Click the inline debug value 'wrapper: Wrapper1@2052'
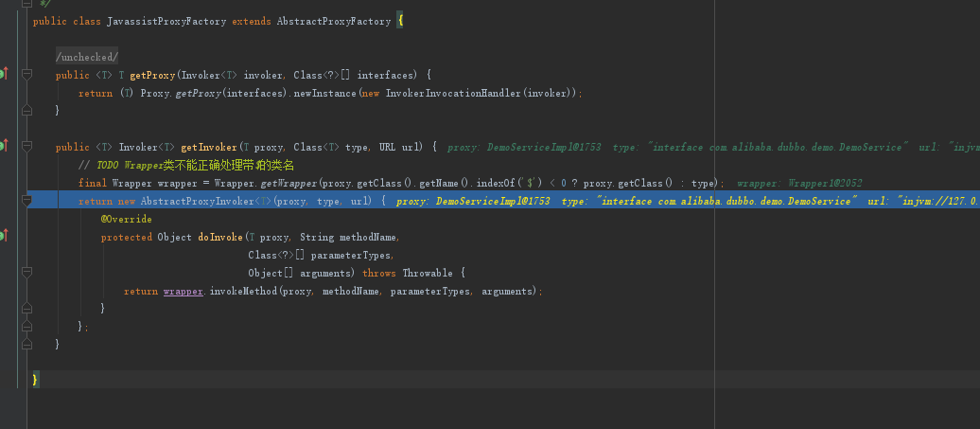This screenshot has height=429, width=980. [x=799, y=183]
